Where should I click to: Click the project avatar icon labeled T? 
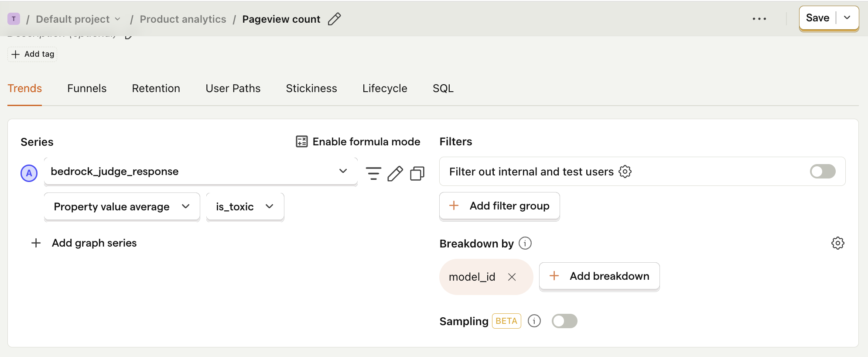point(14,19)
